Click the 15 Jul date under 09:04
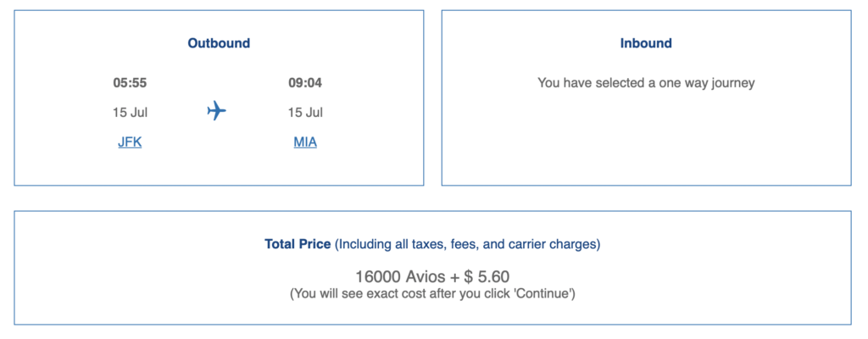The width and height of the screenshot is (868, 339). click(x=305, y=112)
